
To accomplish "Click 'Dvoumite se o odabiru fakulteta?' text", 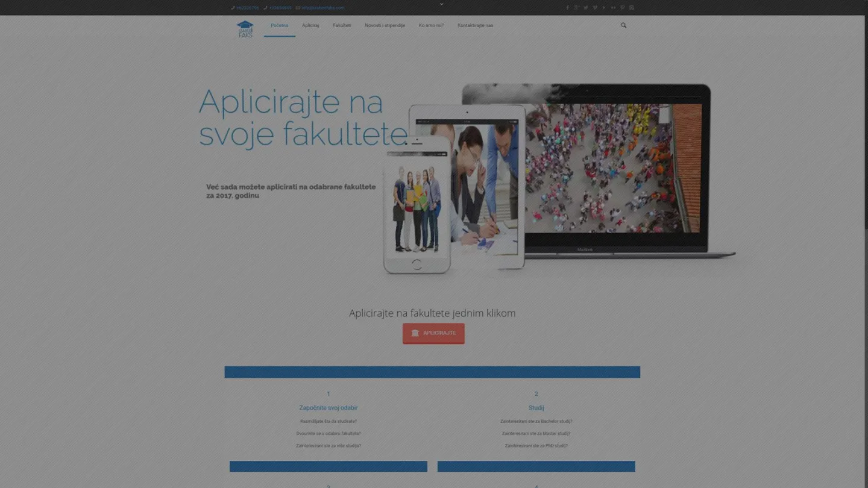I will [x=329, y=433].
